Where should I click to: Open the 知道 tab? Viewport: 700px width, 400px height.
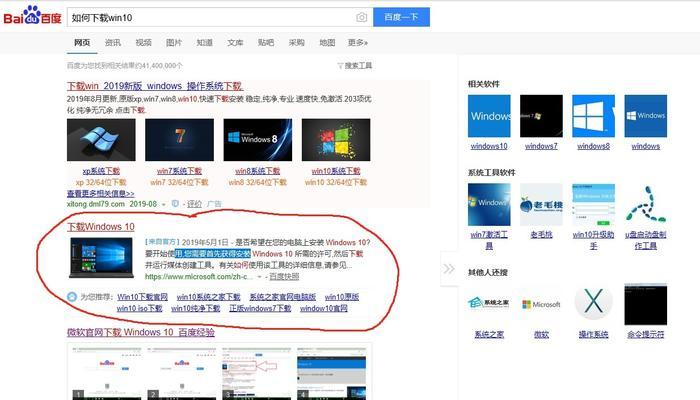click(x=204, y=43)
